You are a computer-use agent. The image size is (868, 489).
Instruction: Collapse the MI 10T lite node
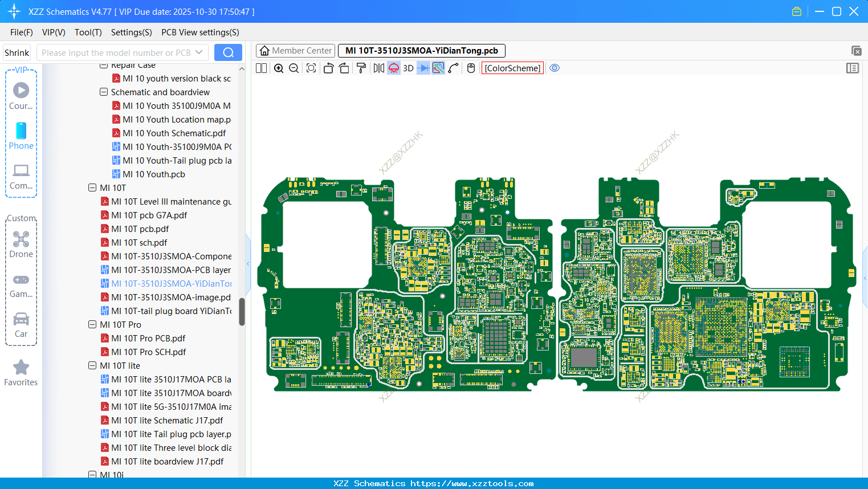(92, 365)
